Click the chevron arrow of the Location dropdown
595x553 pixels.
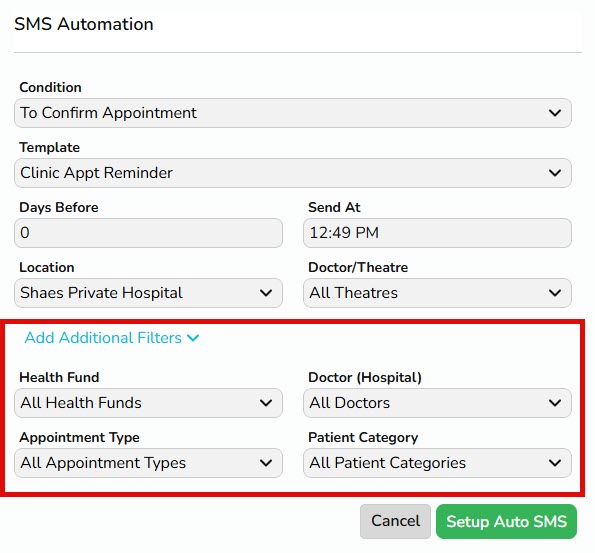(x=266, y=293)
